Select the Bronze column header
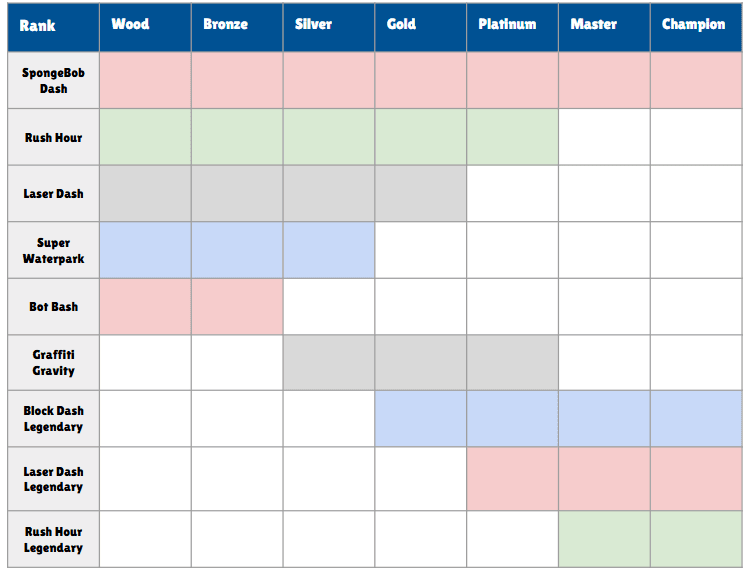Viewport: 751px width, 573px height. tap(237, 27)
